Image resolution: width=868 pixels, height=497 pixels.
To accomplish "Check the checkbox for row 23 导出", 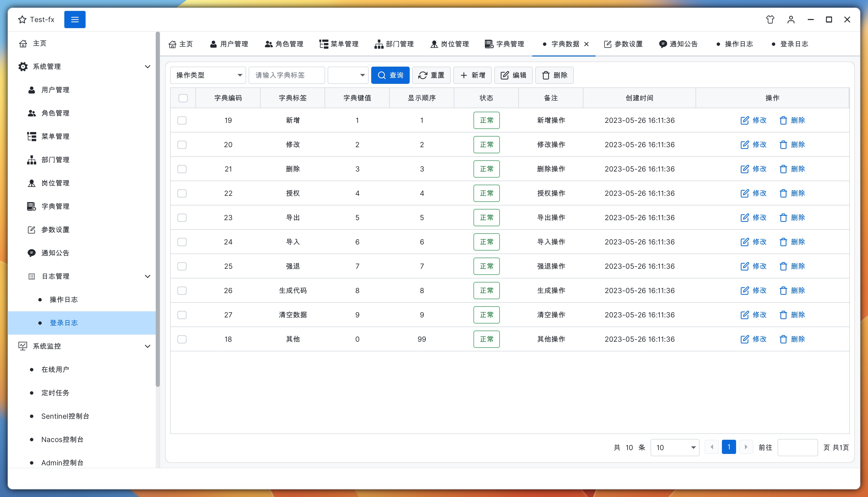I will click(x=182, y=217).
